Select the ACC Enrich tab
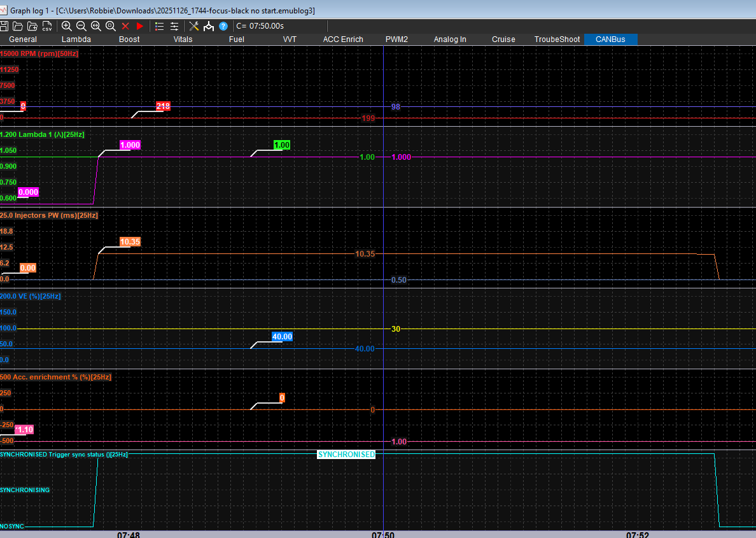Screen dimensions: 756x538 [x=343, y=39]
